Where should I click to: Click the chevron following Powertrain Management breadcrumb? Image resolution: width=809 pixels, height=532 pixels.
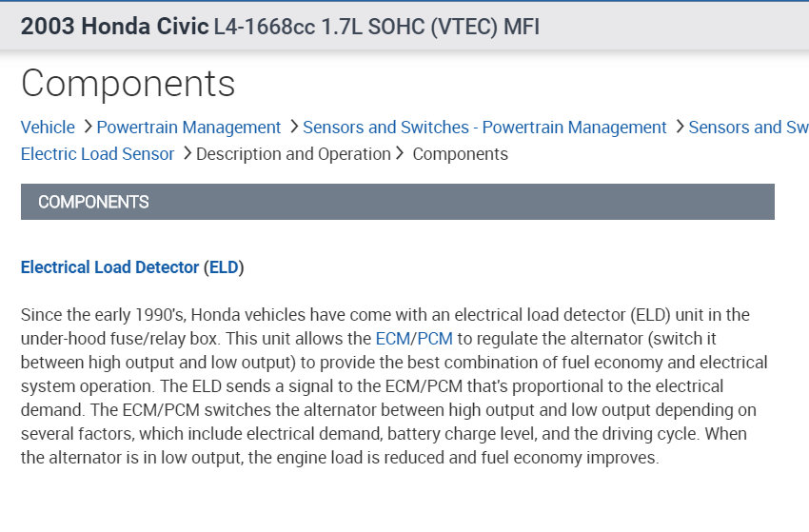click(x=293, y=127)
